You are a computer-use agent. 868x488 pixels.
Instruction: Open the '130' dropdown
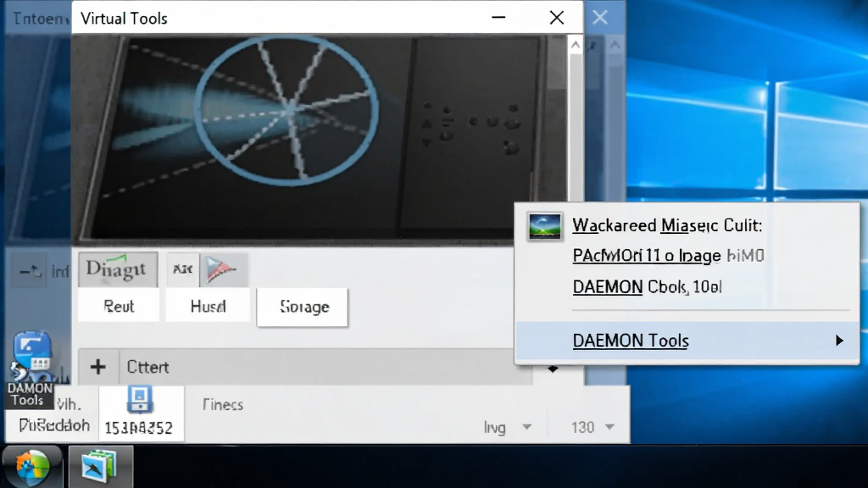coord(593,427)
